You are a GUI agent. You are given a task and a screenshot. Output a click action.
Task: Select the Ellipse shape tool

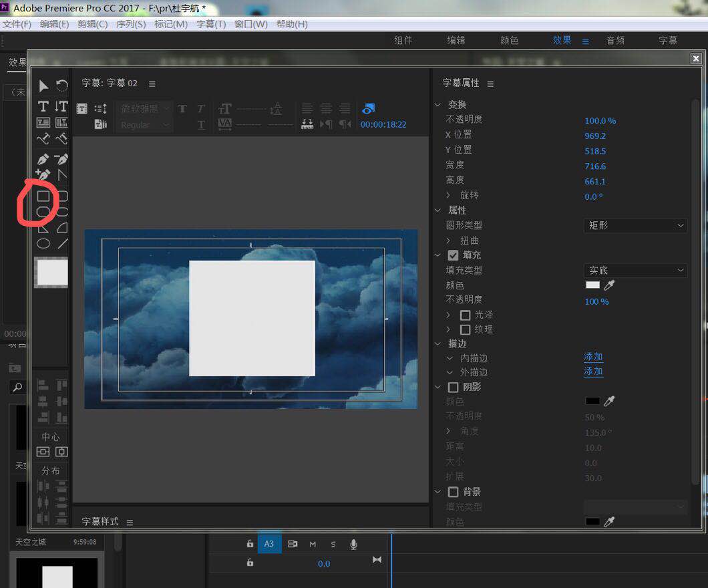pos(43,244)
